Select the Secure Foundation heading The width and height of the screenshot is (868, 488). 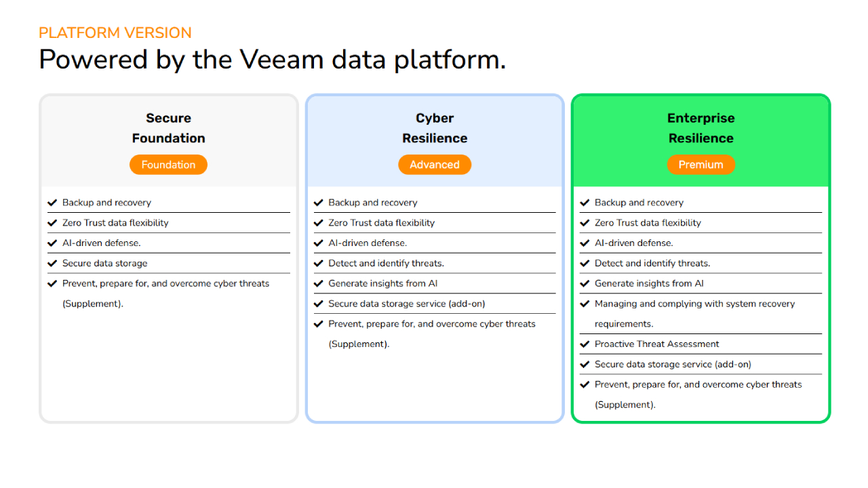[168, 128]
